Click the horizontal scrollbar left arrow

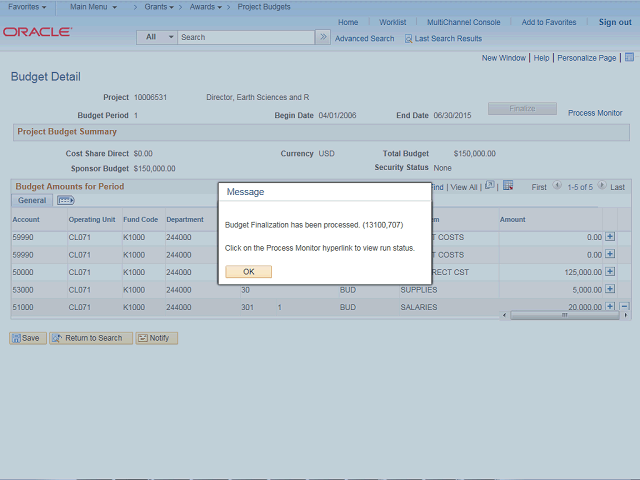coord(504,315)
